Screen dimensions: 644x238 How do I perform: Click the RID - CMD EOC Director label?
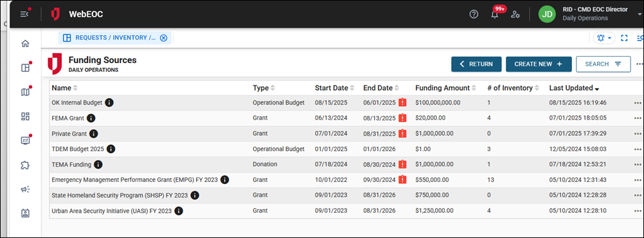[595, 10]
